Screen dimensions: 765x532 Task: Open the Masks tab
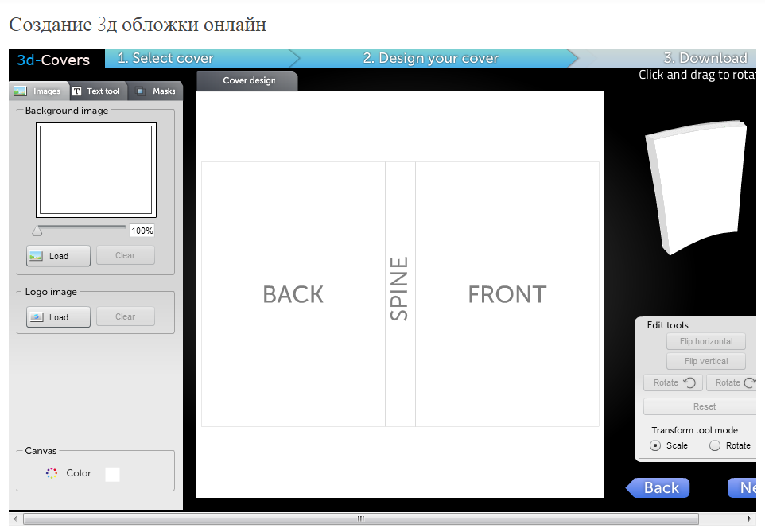pos(156,91)
